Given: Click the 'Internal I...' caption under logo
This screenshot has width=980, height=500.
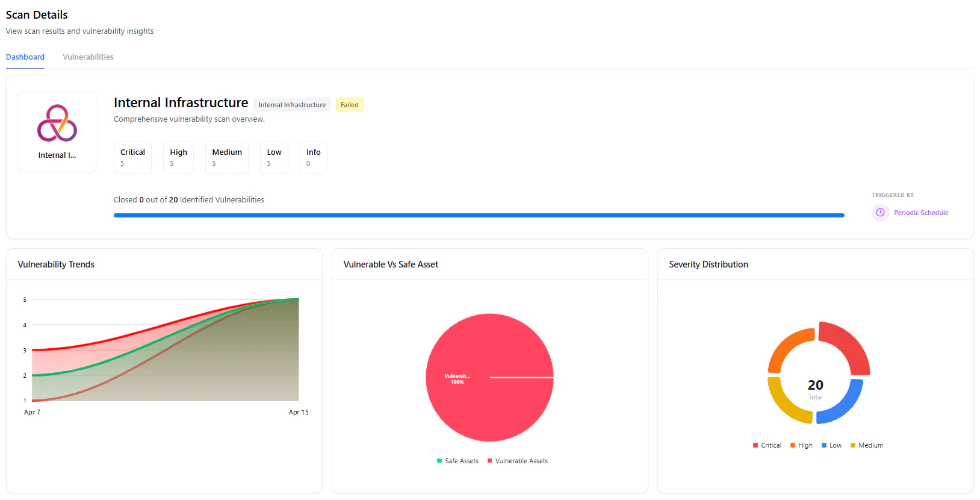Looking at the screenshot, I should pos(57,155).
